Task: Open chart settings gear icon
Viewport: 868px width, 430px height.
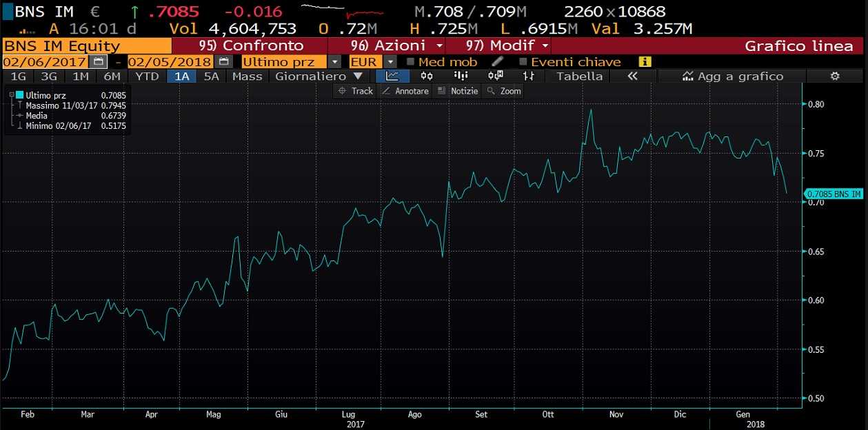Action: point(835,76)
